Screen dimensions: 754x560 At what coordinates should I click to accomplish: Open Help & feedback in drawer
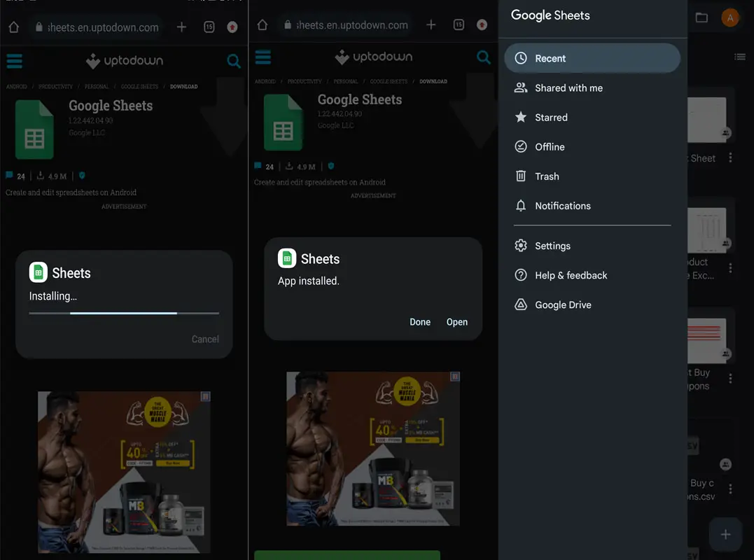point(592,275)
